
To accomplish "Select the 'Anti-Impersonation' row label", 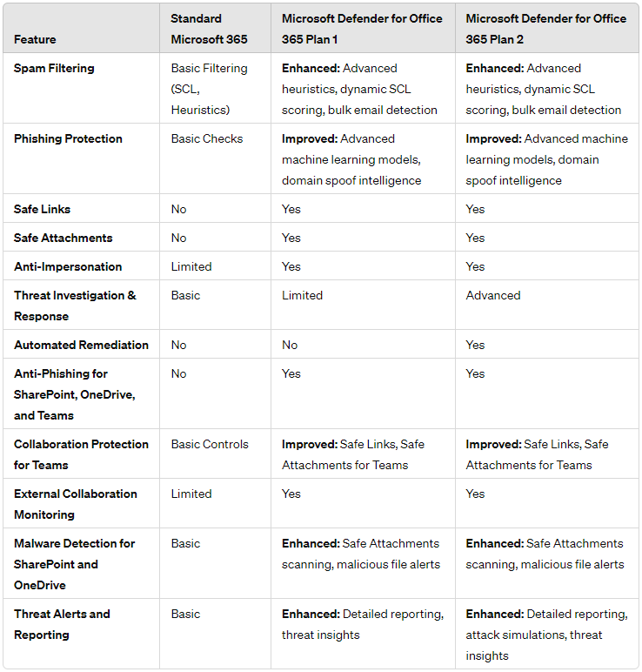I will pyautogui.click(x=68, y=266).
